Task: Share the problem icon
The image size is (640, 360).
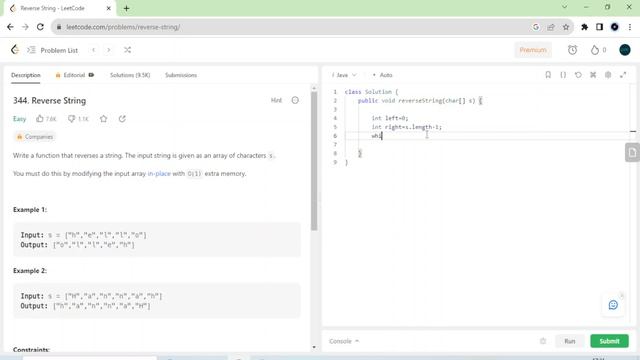Action: (x=122, y=119)
